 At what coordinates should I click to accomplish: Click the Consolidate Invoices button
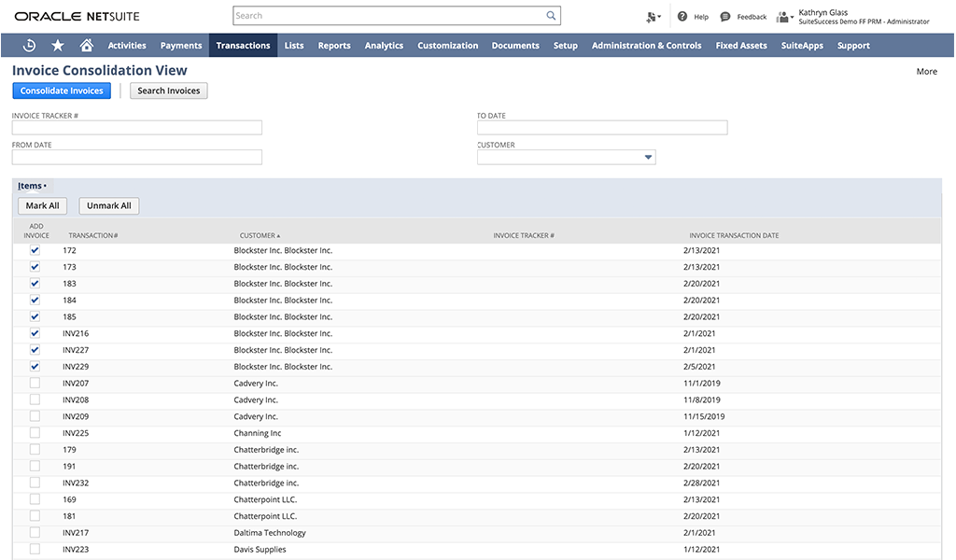tap(61, 91)
